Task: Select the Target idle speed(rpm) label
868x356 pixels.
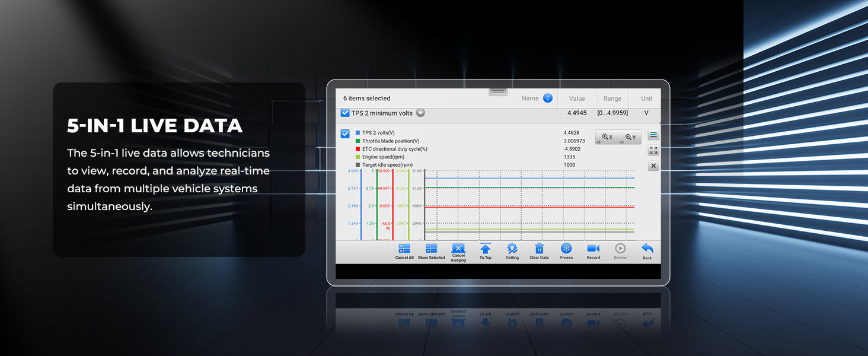Action: click(387, 165)
